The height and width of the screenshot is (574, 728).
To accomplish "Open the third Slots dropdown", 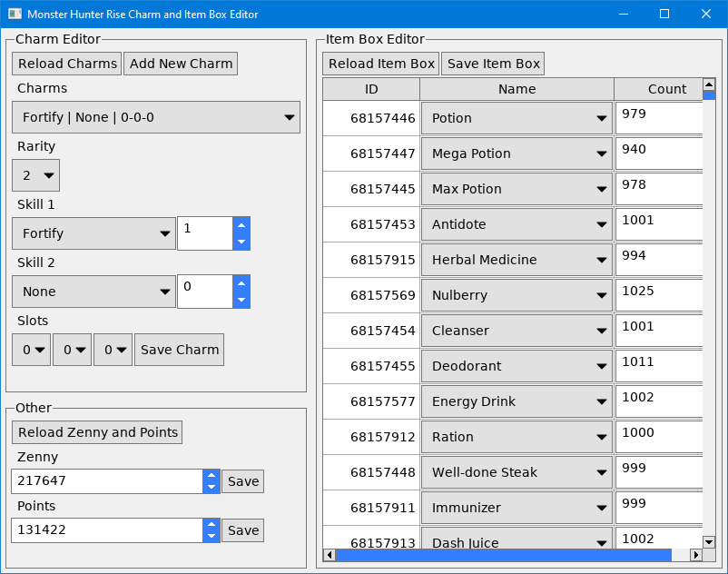I will 113,350.
